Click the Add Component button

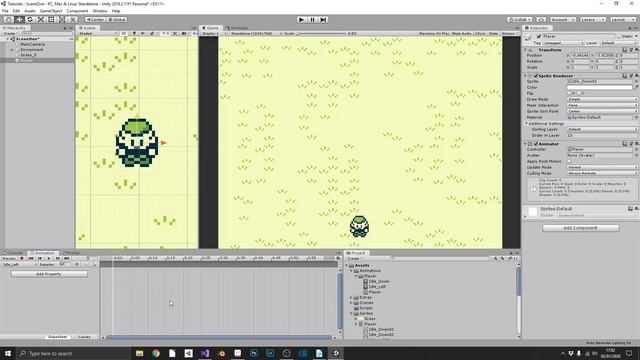tap(580, 228)
